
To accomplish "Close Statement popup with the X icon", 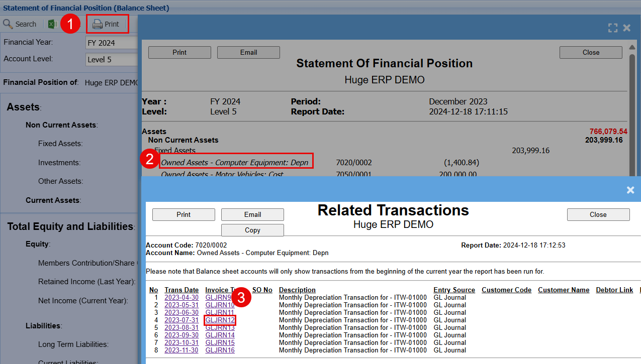I will click(627, 28).
